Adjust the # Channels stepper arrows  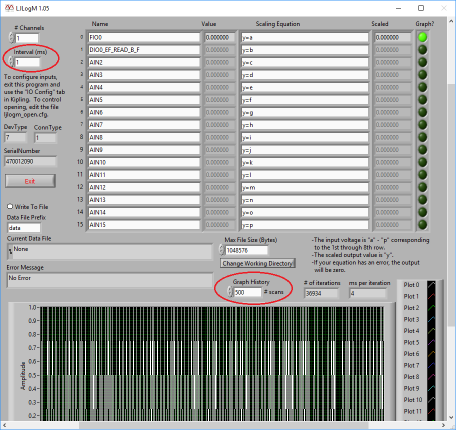(12, 38)
